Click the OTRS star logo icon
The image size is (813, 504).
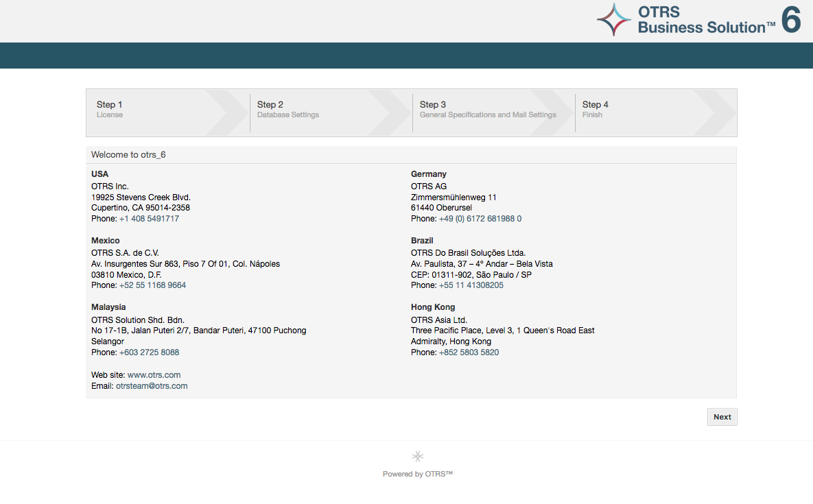[613, 20]
